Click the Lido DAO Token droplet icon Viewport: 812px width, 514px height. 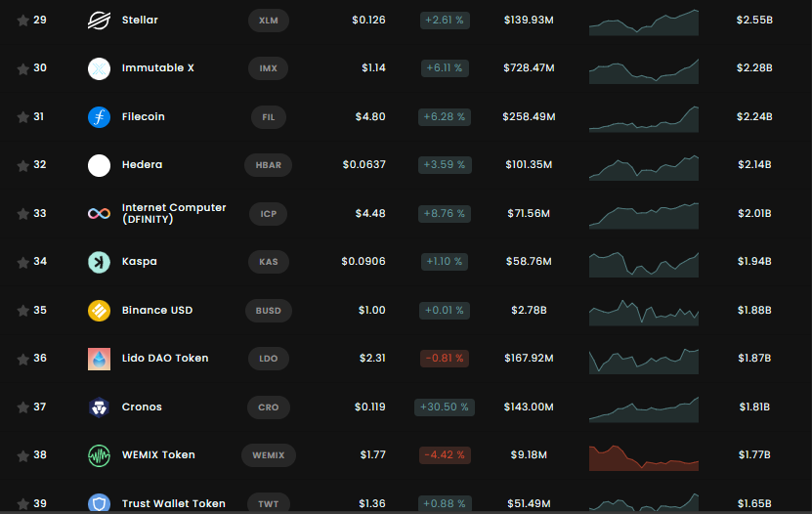(99, 359)
